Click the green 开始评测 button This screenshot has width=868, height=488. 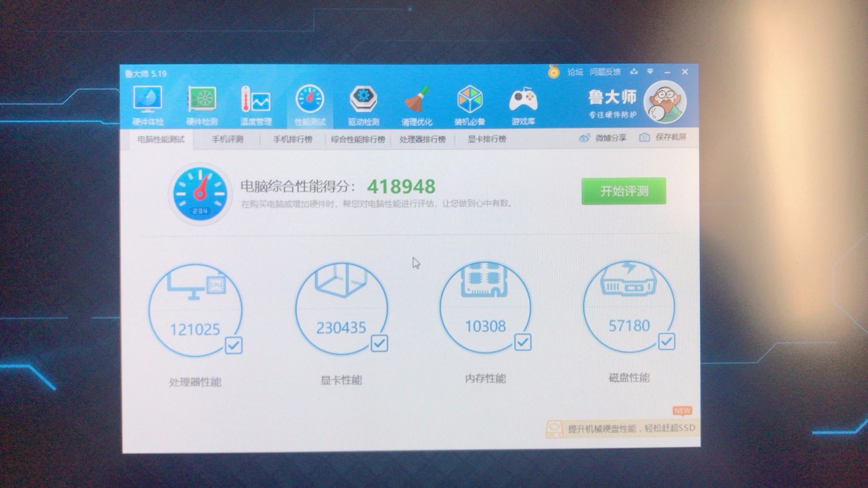[x=624, y=191]
